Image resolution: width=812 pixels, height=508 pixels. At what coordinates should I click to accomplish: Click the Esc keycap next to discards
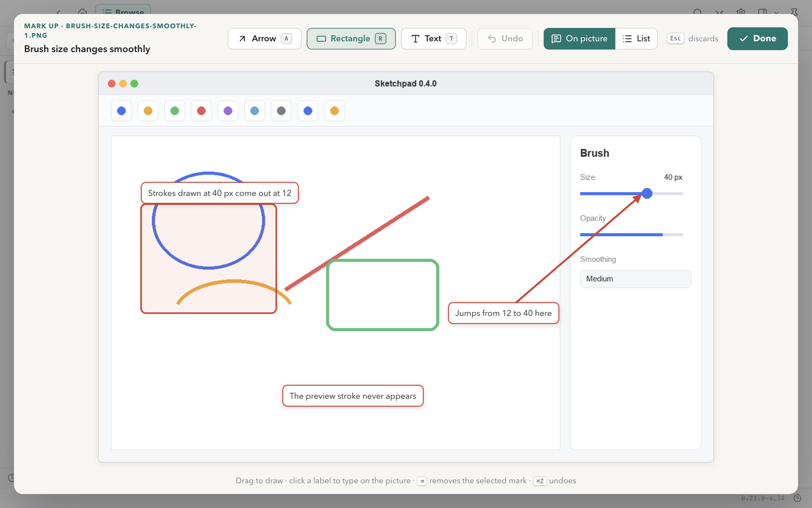click(675, 39)
